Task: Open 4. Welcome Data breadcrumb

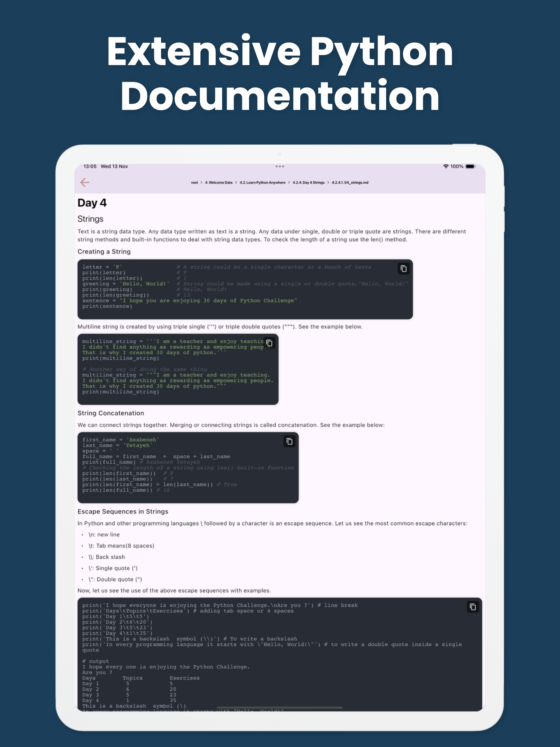Action: click(218, 182)
